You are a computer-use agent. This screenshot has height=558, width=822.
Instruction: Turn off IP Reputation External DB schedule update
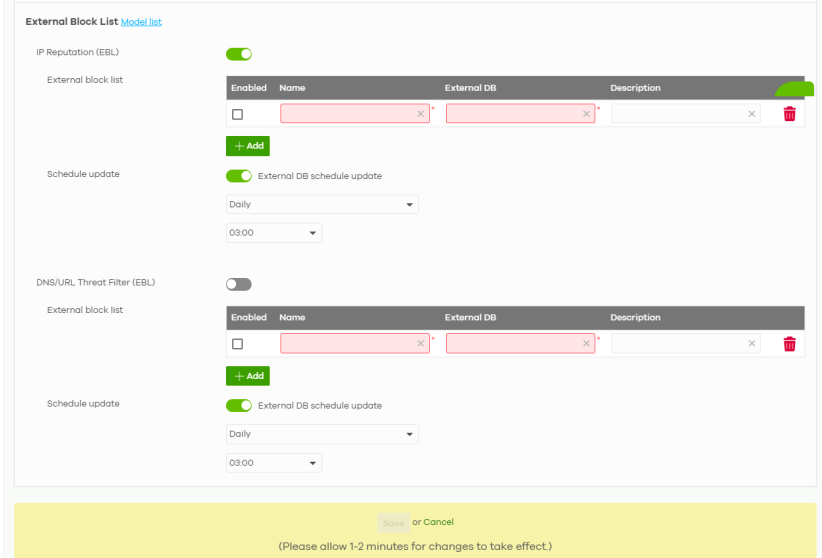239,176
